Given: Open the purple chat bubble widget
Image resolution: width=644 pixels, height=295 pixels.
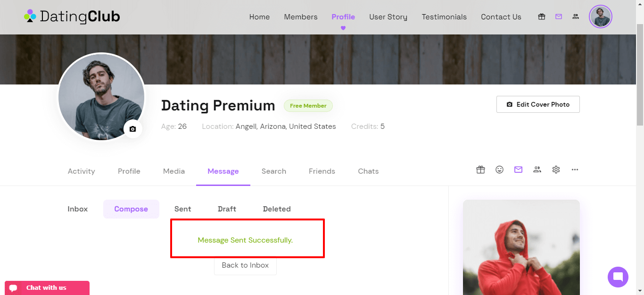Looking at the screenshot, I should click(618, 277).
